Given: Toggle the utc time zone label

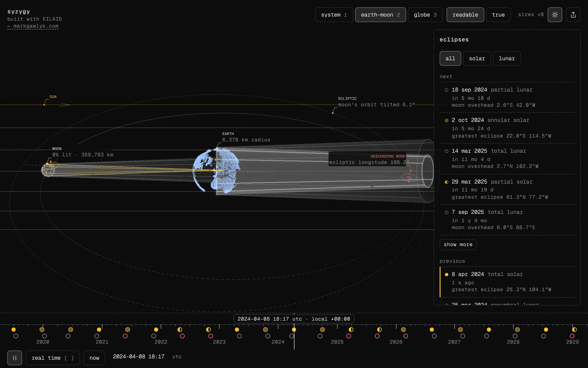Looking at the screenshot, I should point(177,356).
